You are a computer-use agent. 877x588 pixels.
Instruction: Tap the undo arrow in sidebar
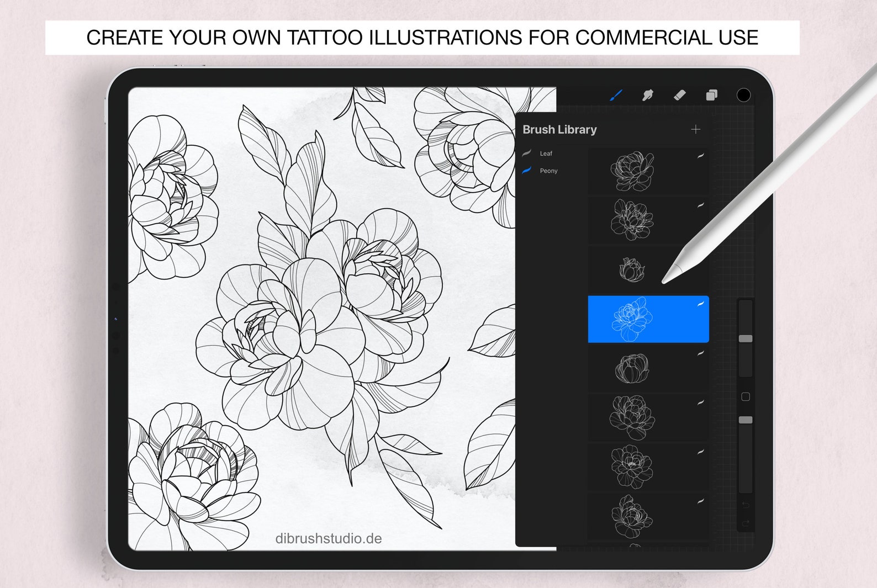click(746, 505)
